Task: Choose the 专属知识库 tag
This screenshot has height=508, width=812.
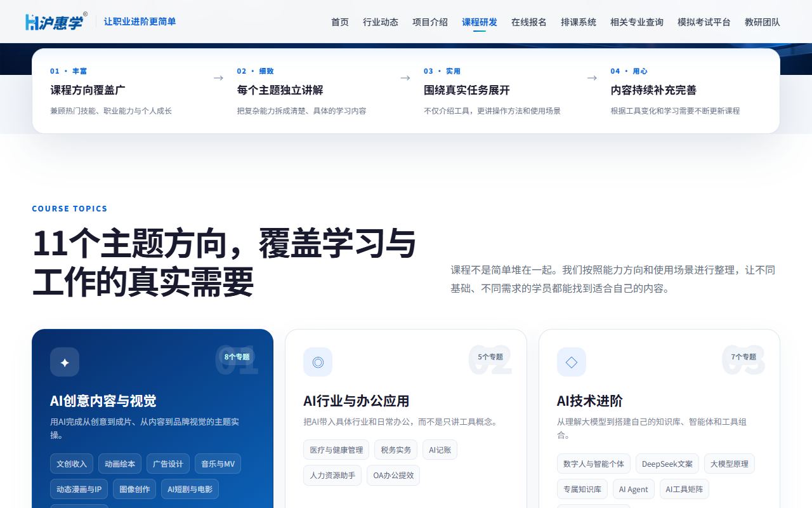Action: (582, 489)
